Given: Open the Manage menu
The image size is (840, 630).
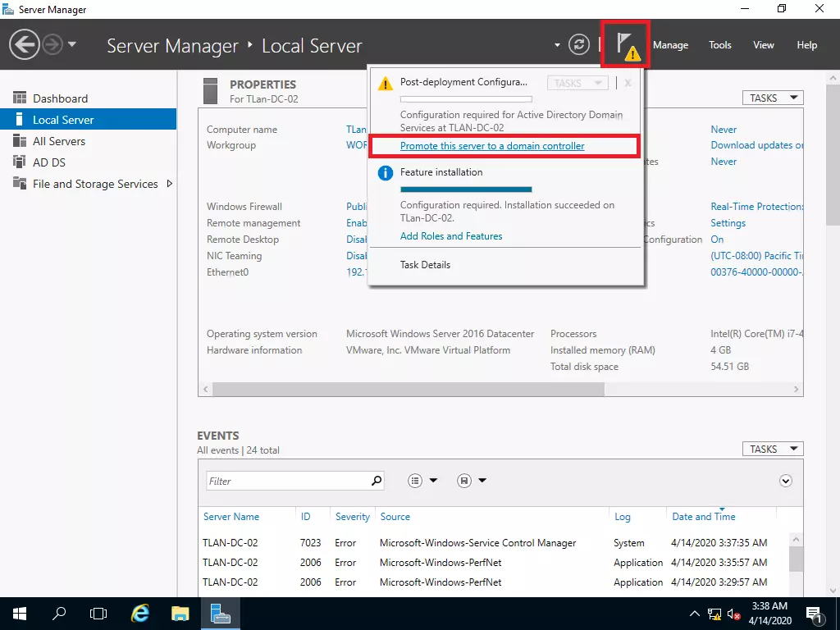Looking at the screenshot, I should pyautogui.click(x=670, y=45).
